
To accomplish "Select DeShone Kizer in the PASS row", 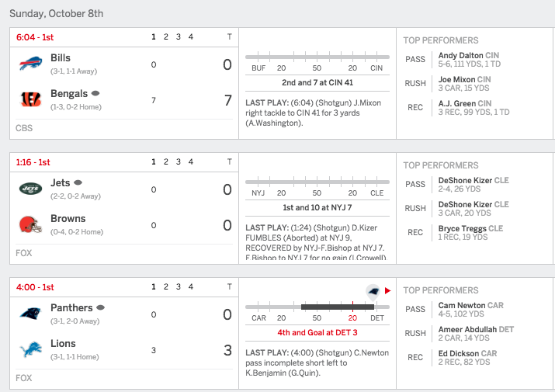I will click(465, 180).
